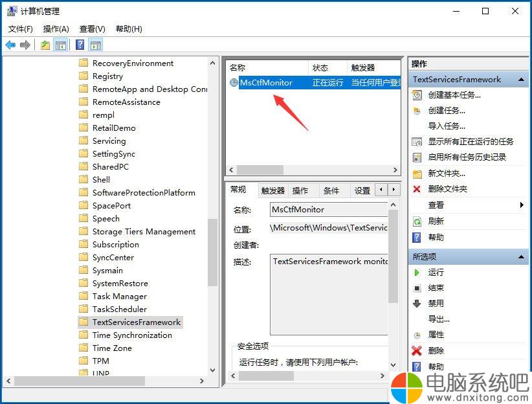Open the 查看(V) menu
The height and width of the screenshot is (404, 532).
93,29
